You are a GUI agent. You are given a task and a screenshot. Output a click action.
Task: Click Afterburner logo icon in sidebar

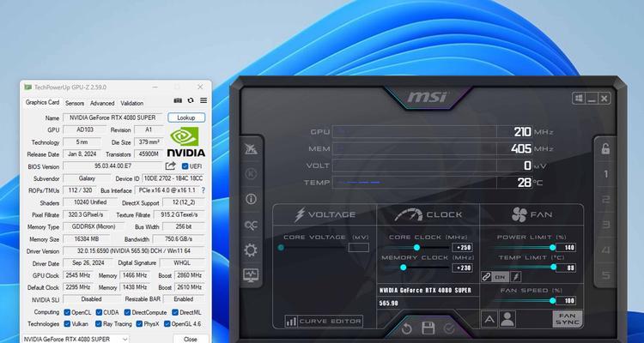(x=251, y=149)
